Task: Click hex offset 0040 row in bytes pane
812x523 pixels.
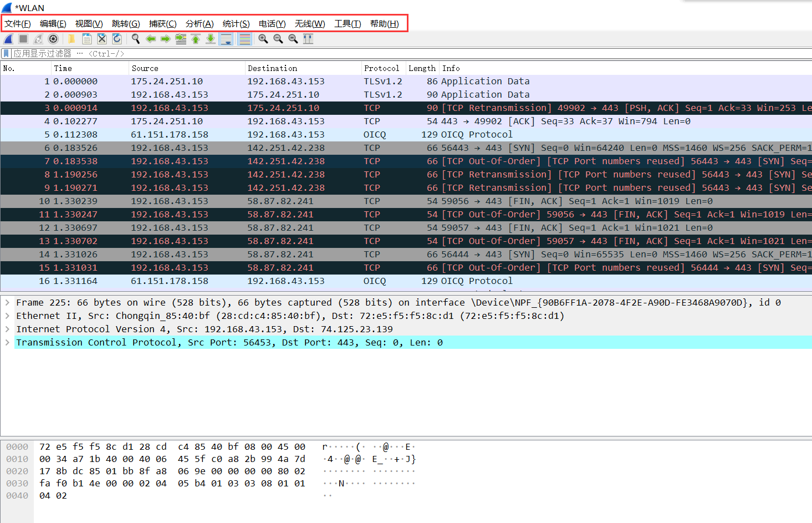Action: 17,495
